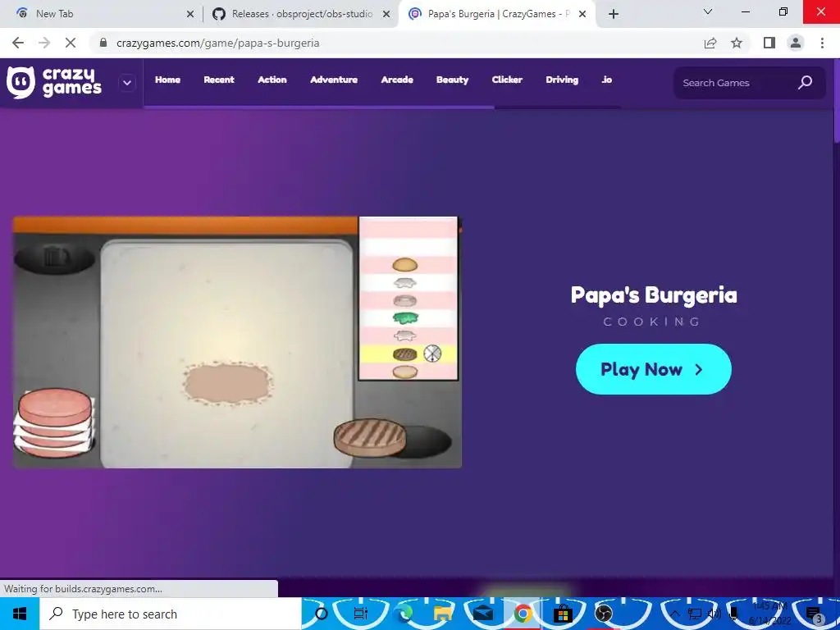Click the Play Now button

pyautogui.click(x=654, y=369)
